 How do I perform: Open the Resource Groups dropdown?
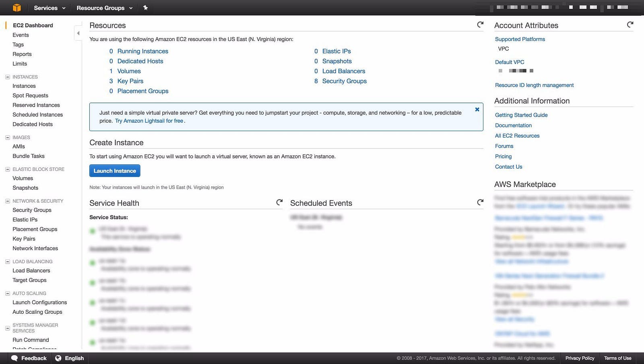click(x=105, y=8)
